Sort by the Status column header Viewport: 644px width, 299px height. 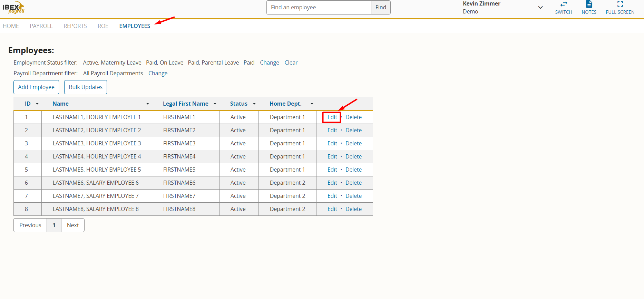click(239, 104)
